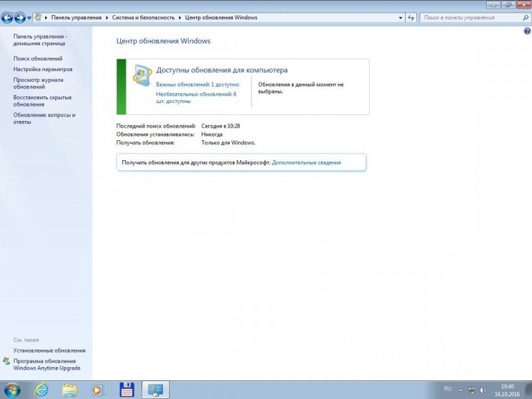The width and height of the screenshot is (532, 399).
Task: Switch input language via RU indicator
Action: (x=448, y=389)
